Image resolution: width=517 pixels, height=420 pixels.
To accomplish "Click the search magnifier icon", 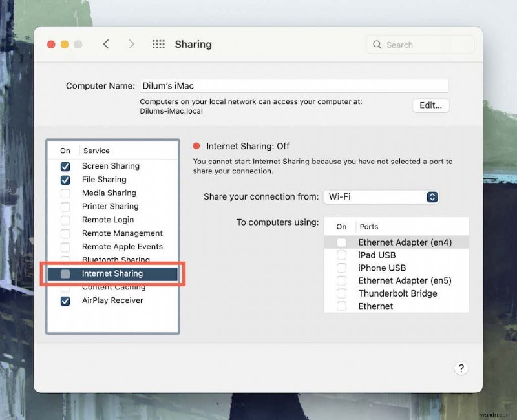I will (x=377, y=45).
